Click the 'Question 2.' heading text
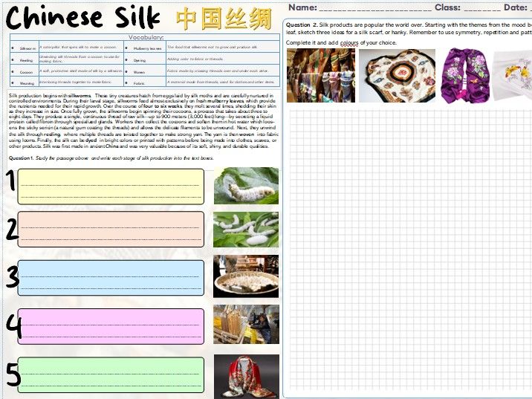The width and height of the screenshot is (532, 399). [302, 25]
